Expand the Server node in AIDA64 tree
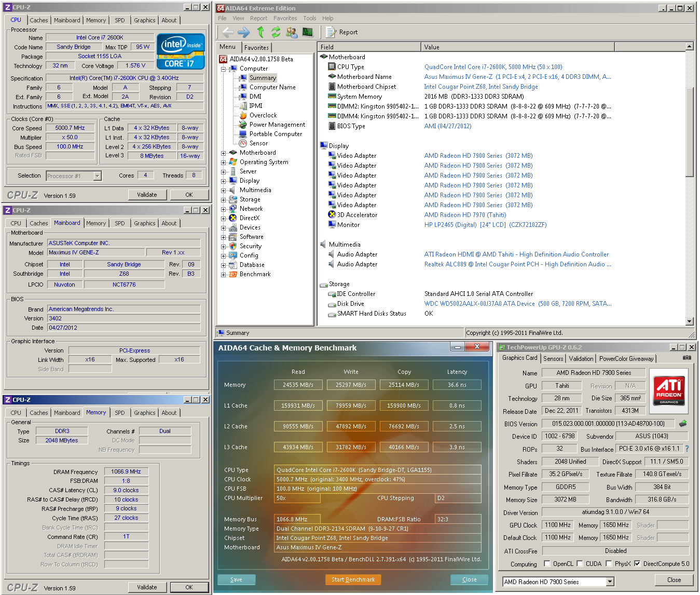Screen dimensions: 700x595 click(x=223, y=171)
